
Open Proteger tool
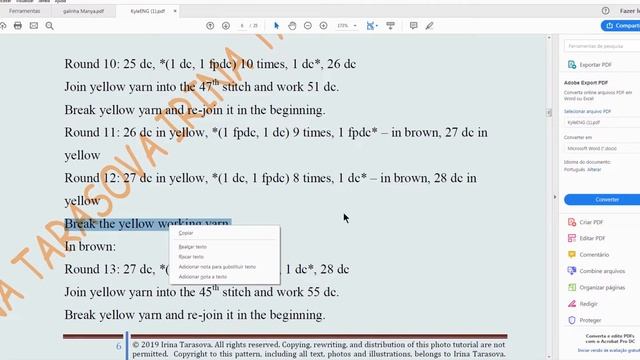(x=584, y=320)
